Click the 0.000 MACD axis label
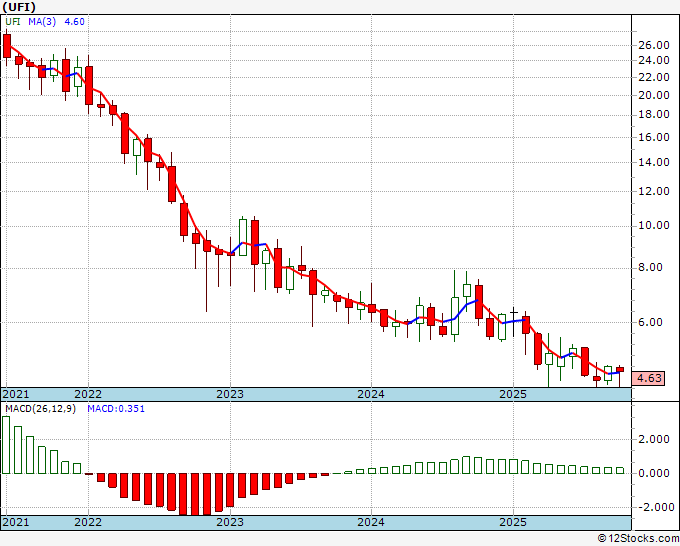The width and height of the screenshot is (680, 546). click(654, 473)
